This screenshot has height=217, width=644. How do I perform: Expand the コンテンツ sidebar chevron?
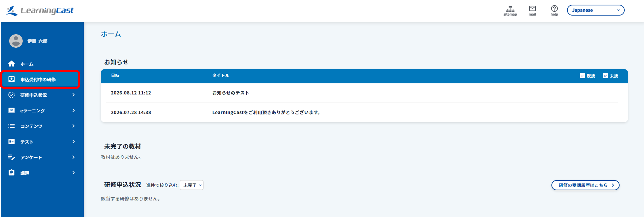tap(74, 126)
